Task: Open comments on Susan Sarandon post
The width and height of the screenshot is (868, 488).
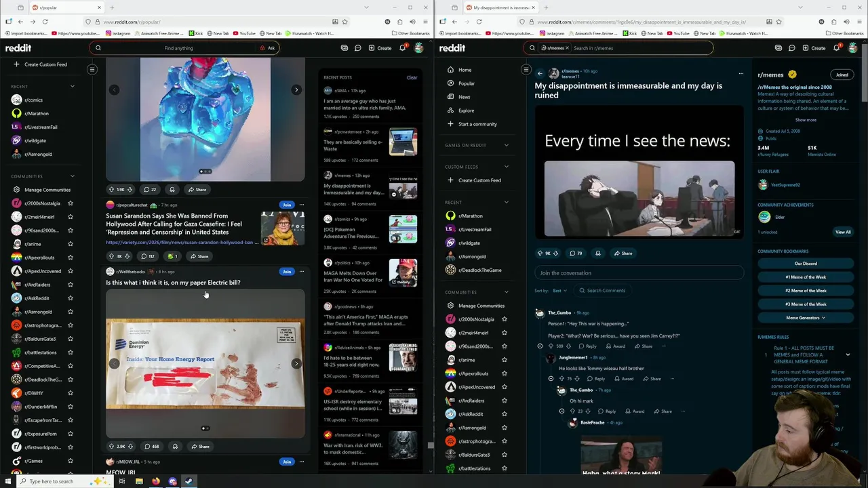Action: pos(147,256)
